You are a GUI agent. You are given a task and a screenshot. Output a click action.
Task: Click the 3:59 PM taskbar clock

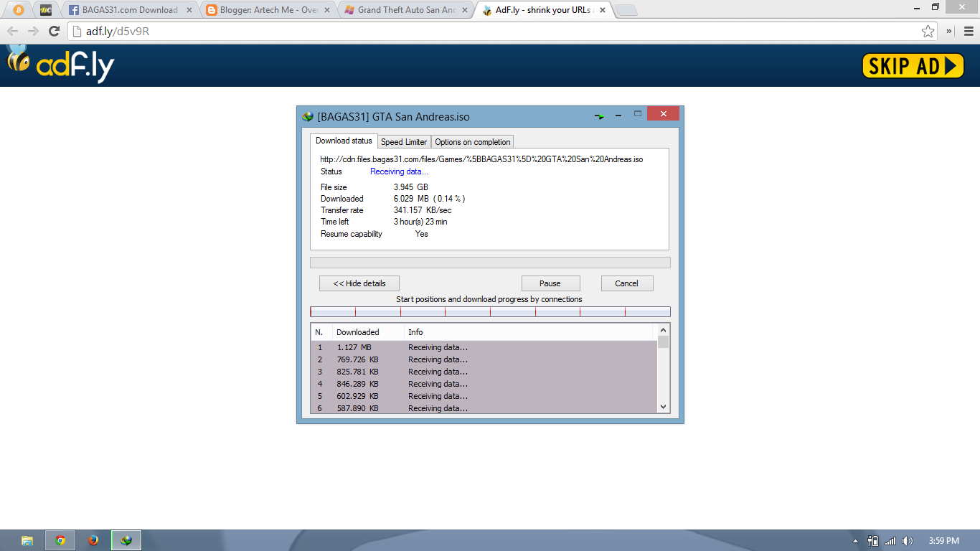[943, 541]
